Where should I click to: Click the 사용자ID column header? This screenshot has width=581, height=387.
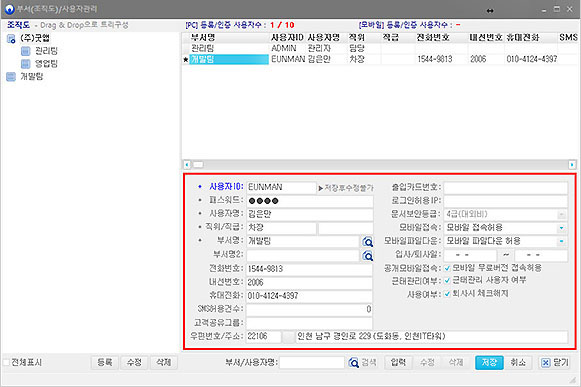click(287, 37)
